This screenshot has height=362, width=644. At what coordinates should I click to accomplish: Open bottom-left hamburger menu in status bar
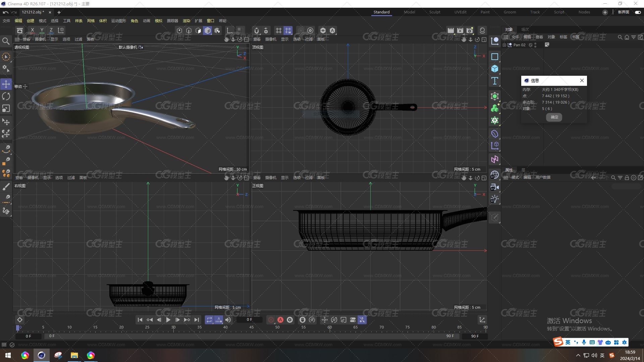pyautogui.click(x=4, y=345)
